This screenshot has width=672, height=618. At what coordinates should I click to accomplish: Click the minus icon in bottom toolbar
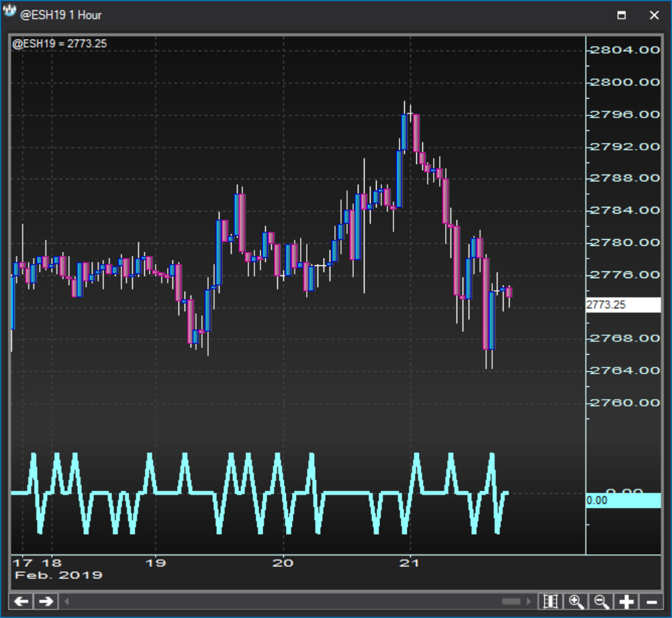click(x=651, y=601)
